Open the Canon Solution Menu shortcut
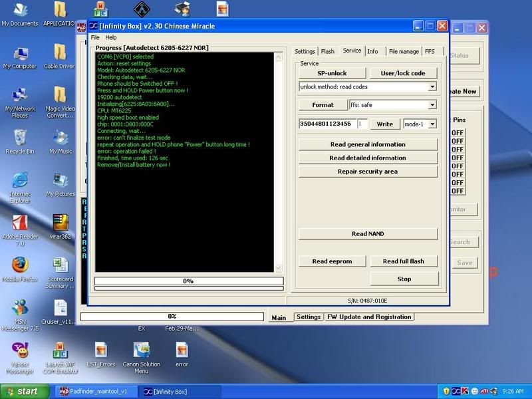532x399 pixels. coord(142,358)
